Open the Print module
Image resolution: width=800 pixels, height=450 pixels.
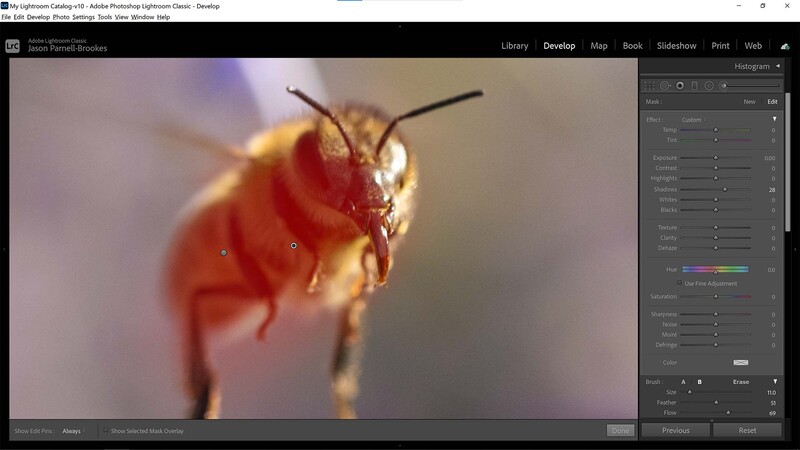point(720,45)
